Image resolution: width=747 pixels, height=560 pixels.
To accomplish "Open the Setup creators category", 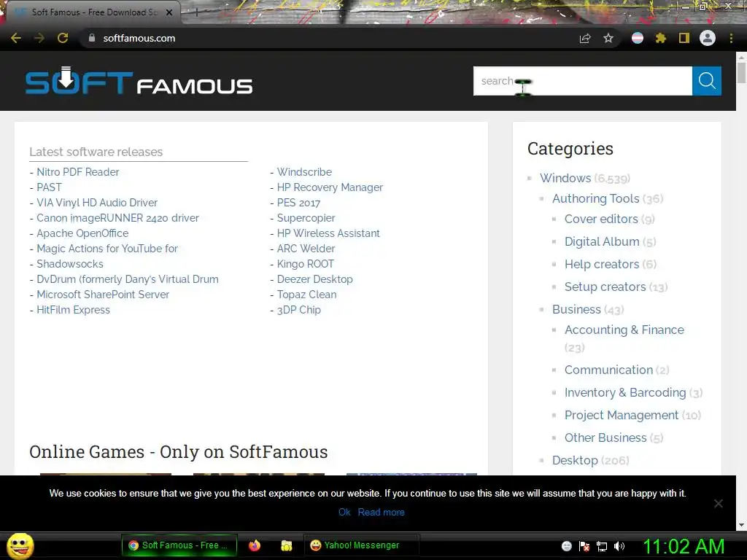I will tap(605, 287).
